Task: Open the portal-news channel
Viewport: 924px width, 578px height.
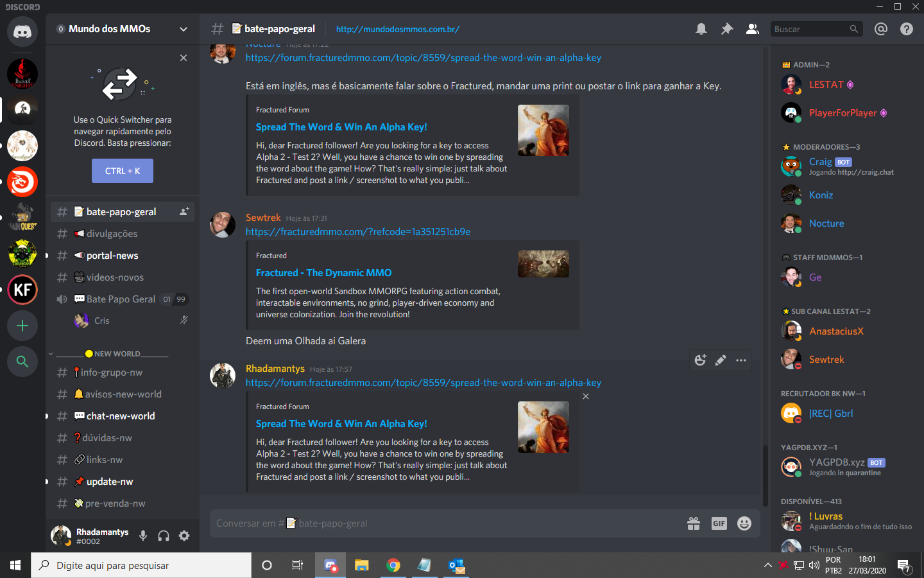Action: click(123, 256)
